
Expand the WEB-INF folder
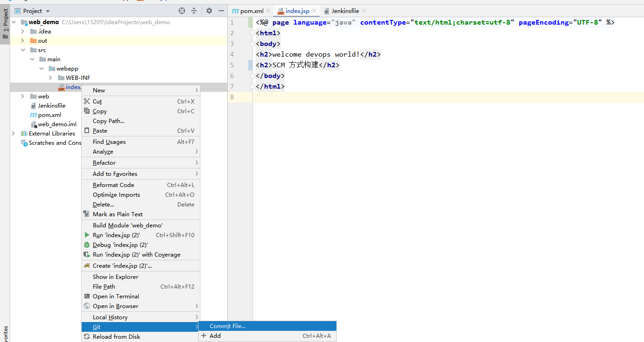click(51, 77)
